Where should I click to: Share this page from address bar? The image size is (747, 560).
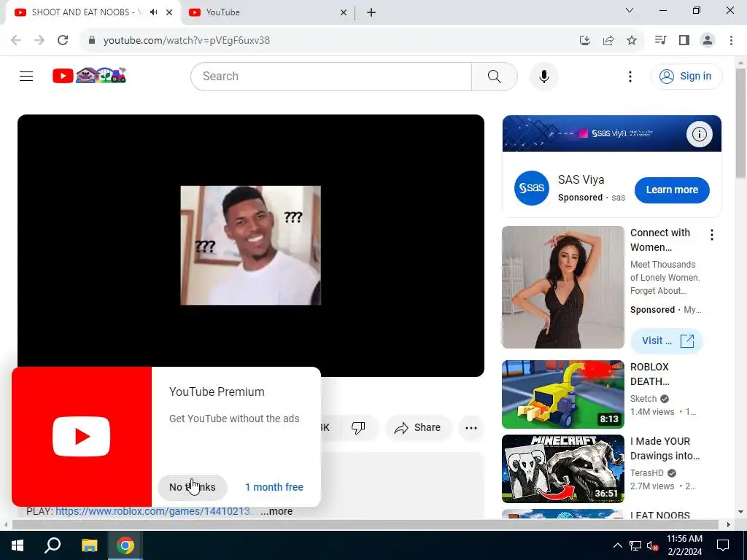coord(608,40)
